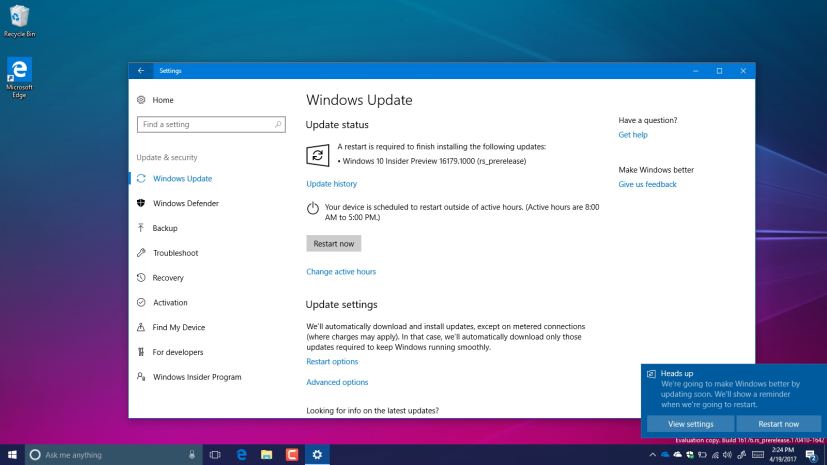Click View settings in the notification
This screenshot has width=827, height=465.
(x=690, y=424)
